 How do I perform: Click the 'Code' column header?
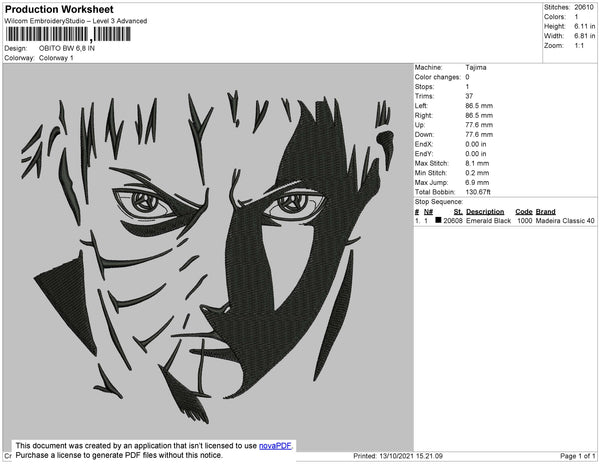[x=523, y=212]
